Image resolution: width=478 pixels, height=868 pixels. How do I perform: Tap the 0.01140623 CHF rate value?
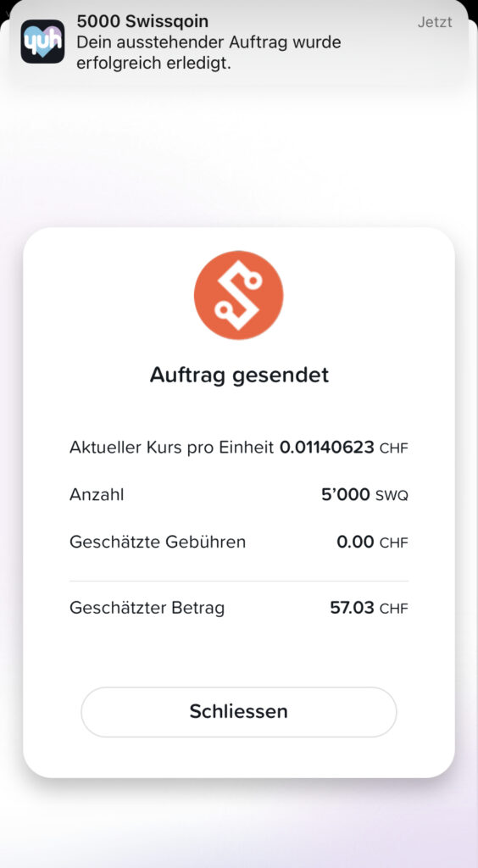click(x=343, y=448)
